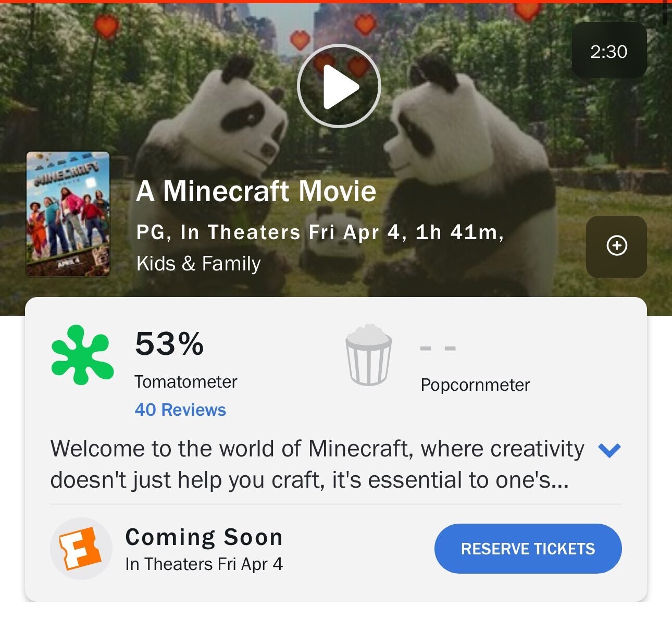The height and width of the screenshot is (619, 672).
Task: Click the Reserve Tickets button
Action: click(528, 549)
